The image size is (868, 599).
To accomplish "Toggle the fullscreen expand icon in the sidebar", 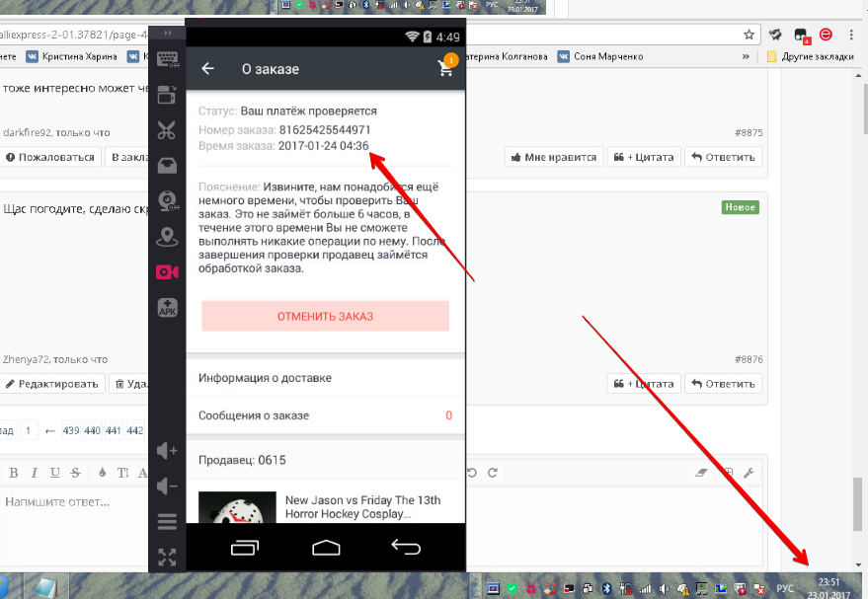I will coord(167,557).
